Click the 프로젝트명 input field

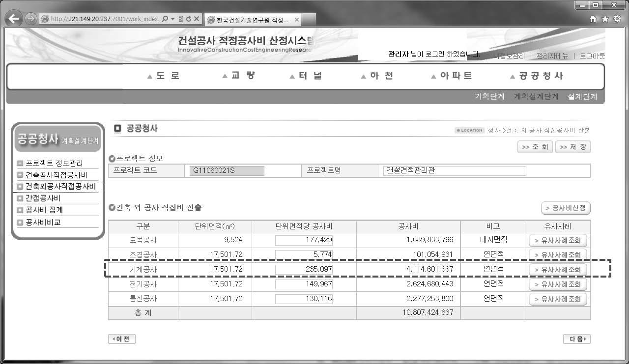[455, 171]
